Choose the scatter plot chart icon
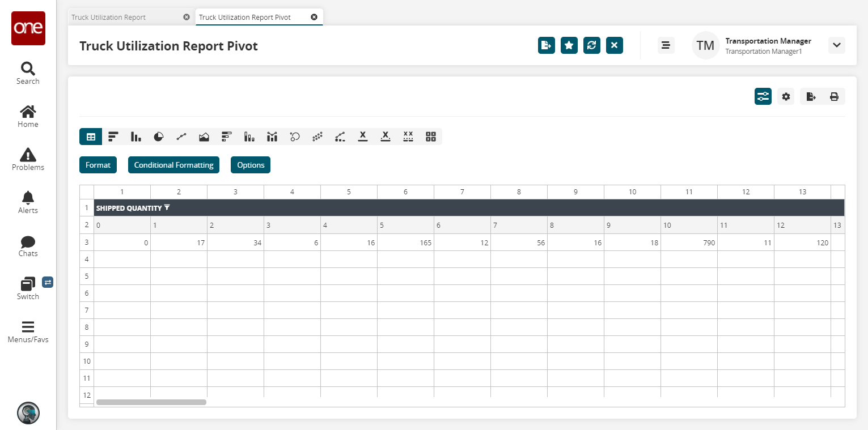The image size is (868, 430). [x=317, y=137]
